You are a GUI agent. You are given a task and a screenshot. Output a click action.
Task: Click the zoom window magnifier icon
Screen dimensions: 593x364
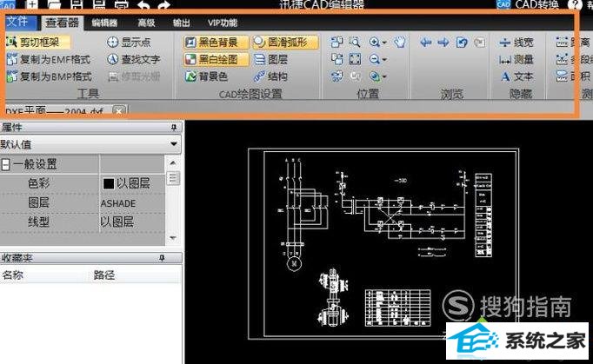point(355,42)
